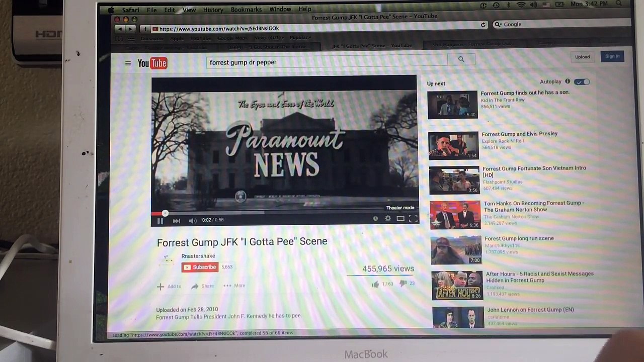Open Rnastershake channel page
The height and width of the screenshot is (362, 644).
(x=198, y=256)
